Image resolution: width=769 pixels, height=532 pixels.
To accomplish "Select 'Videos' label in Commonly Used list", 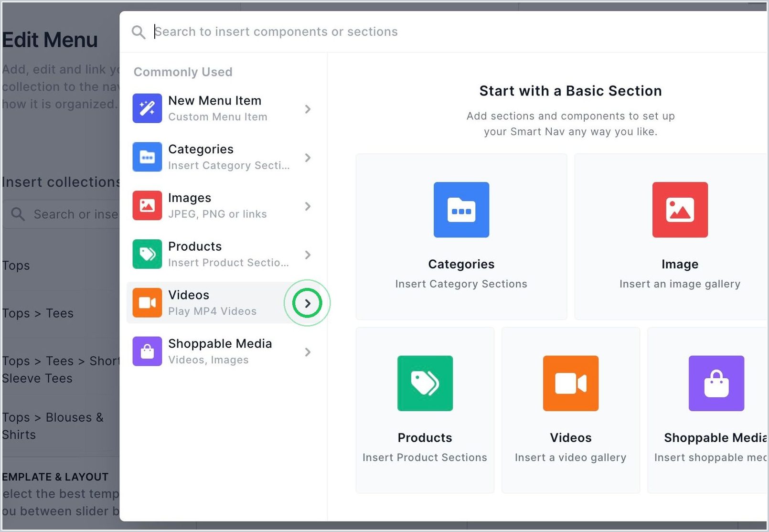I will [x=189, y=295].
